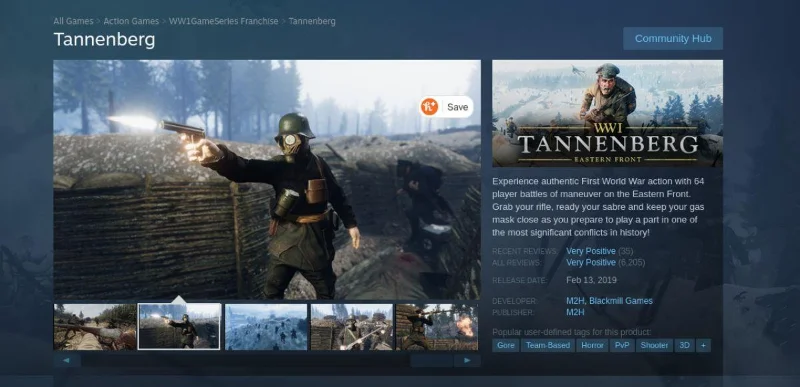
Task: Select the Horror tag
Action: pos(592,345)
